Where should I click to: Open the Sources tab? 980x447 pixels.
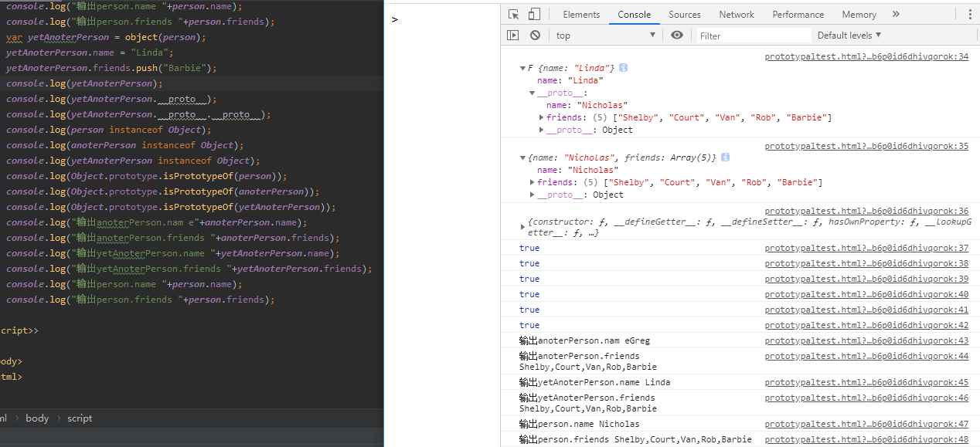coord(685,14)
